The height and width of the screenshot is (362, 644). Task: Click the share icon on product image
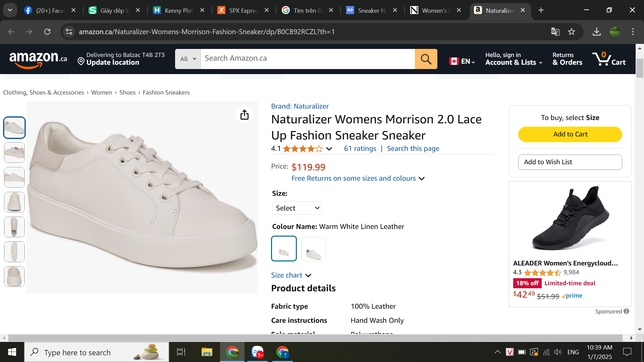[245, 115]
